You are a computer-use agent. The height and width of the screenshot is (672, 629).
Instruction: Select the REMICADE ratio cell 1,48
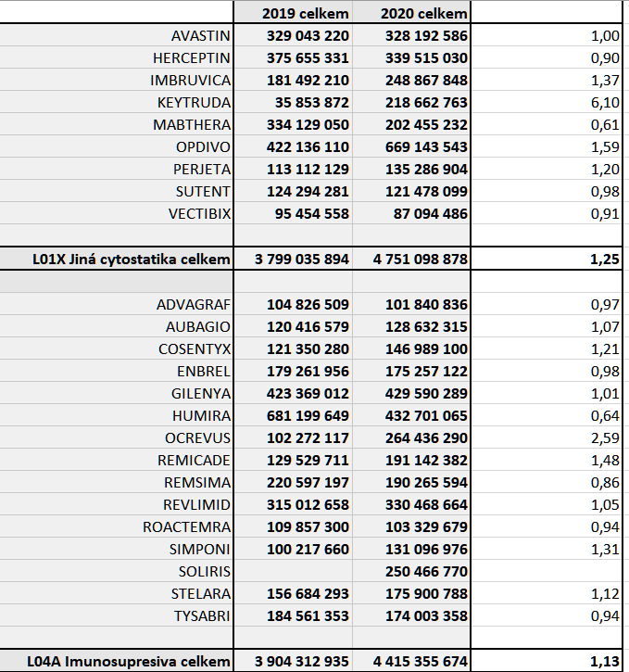tap(547, 461)
